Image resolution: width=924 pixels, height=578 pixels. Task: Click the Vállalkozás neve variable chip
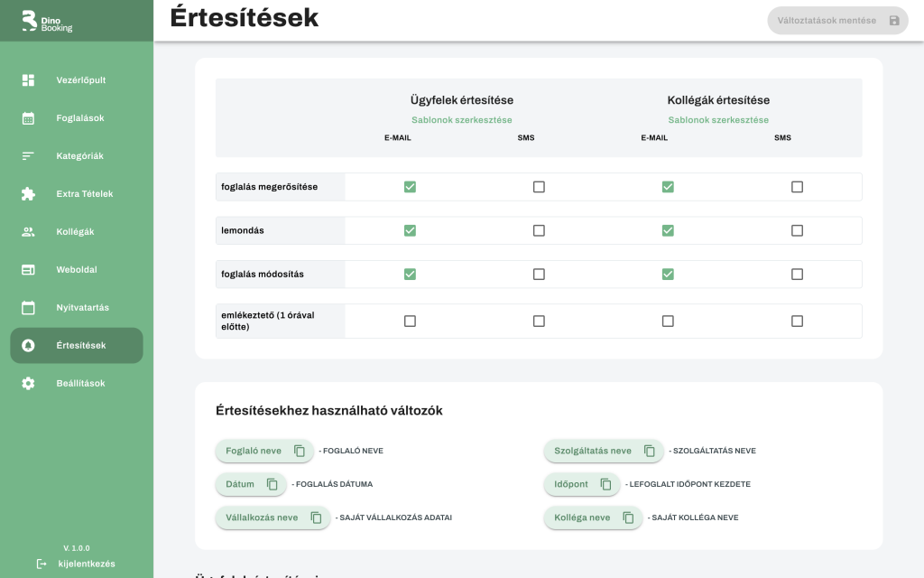pos(262,517)
